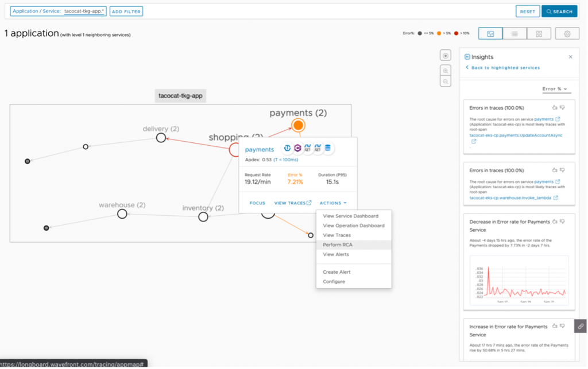Screen dimensions: 588x369
Task: Switch to the list view
Action: [514, 34]
